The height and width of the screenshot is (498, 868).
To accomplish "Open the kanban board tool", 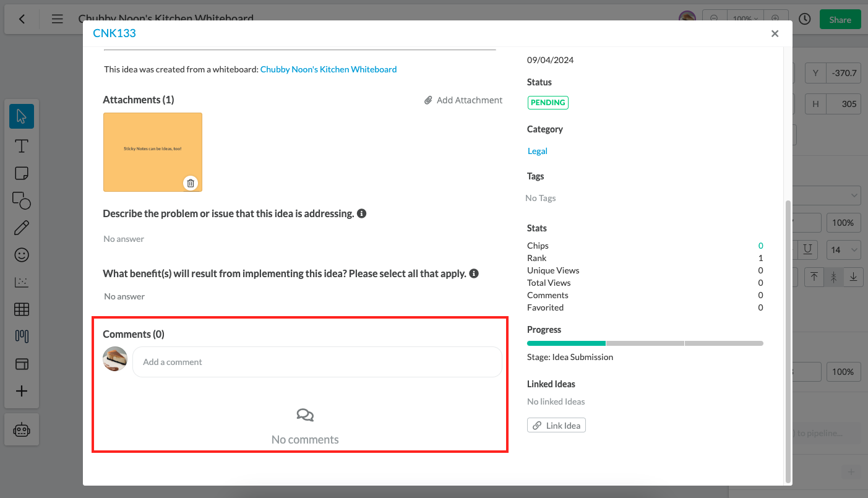I will click(22, 337).
